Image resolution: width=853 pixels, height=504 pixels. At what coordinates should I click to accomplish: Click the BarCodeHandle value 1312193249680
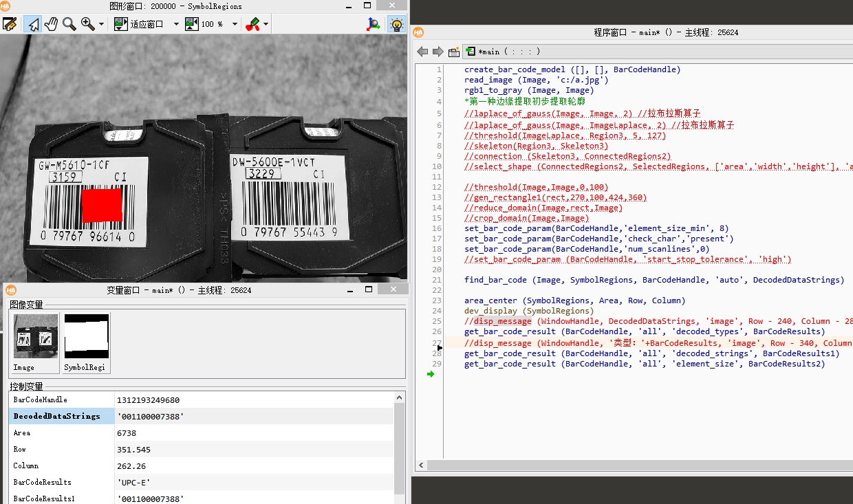click(x=148, y=400)
